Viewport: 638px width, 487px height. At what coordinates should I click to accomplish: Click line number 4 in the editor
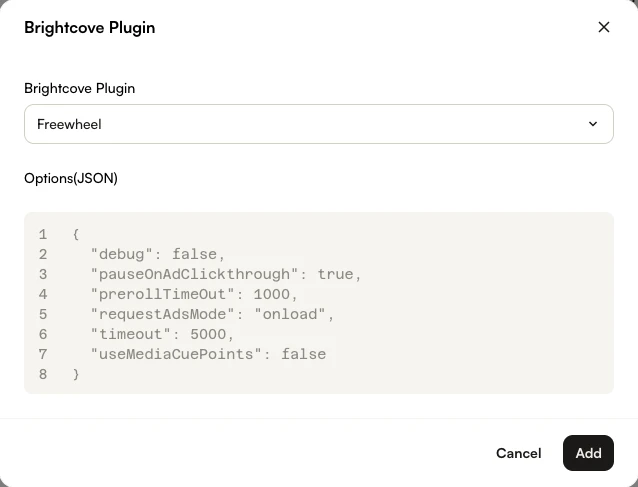43,294
